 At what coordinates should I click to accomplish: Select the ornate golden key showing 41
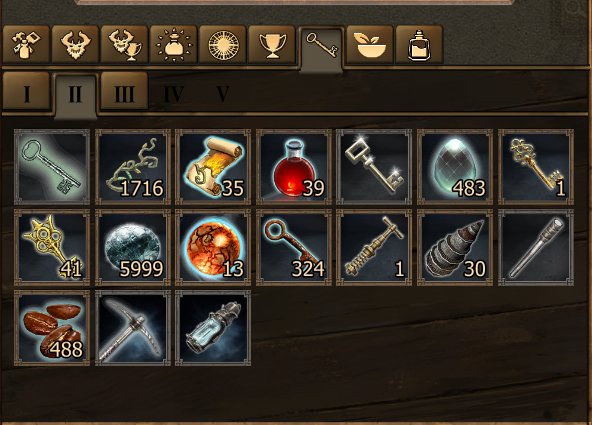pos(52,248)
